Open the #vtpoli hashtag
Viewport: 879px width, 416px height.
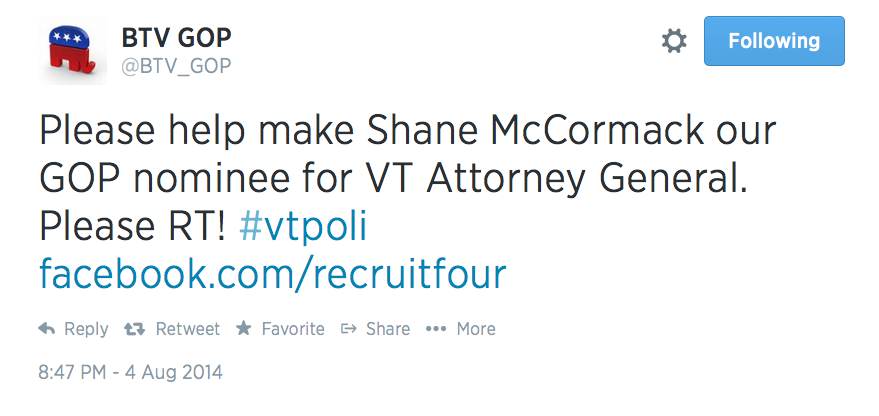click(x=304, y=228)
